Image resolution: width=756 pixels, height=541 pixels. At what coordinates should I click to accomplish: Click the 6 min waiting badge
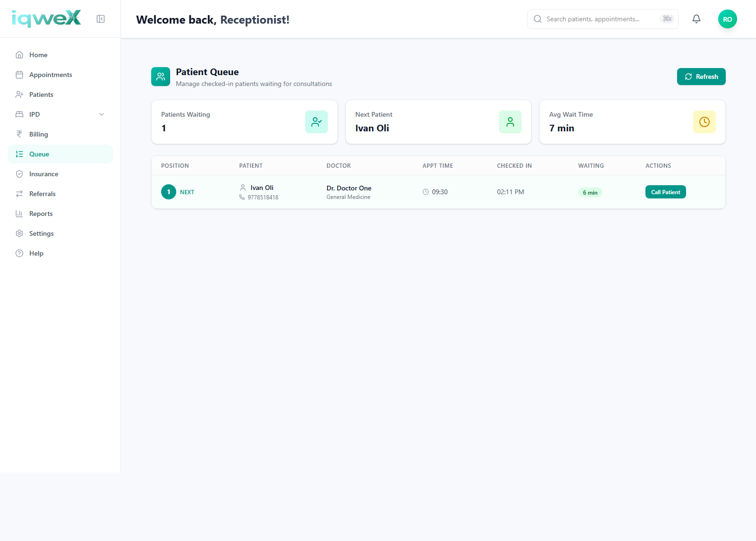point(590,192)
